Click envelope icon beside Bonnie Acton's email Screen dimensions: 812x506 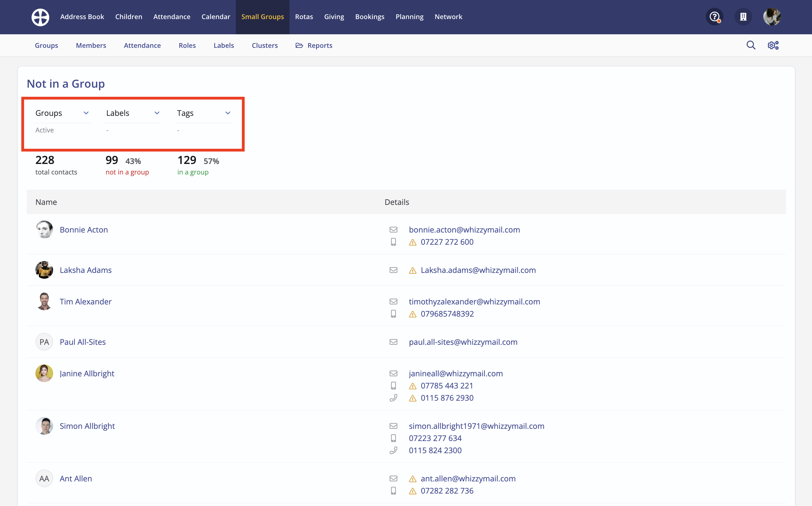tap(393, 229)
